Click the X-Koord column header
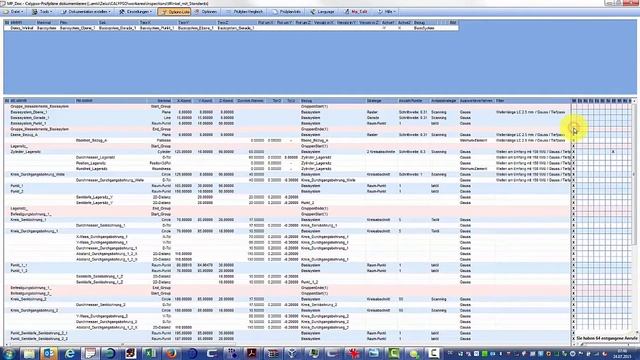Image resolution: width=640 pixels, height=360 pixels. coord(184,100)
